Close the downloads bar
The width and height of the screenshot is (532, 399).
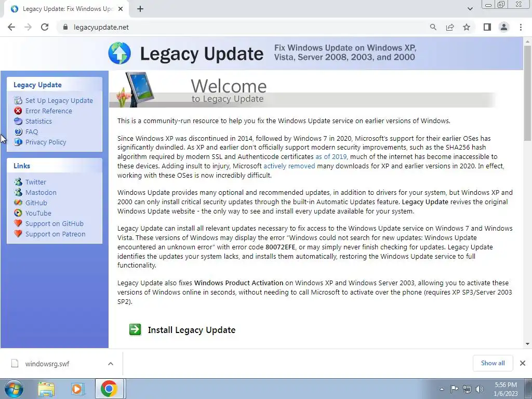[x=523, y=363]
